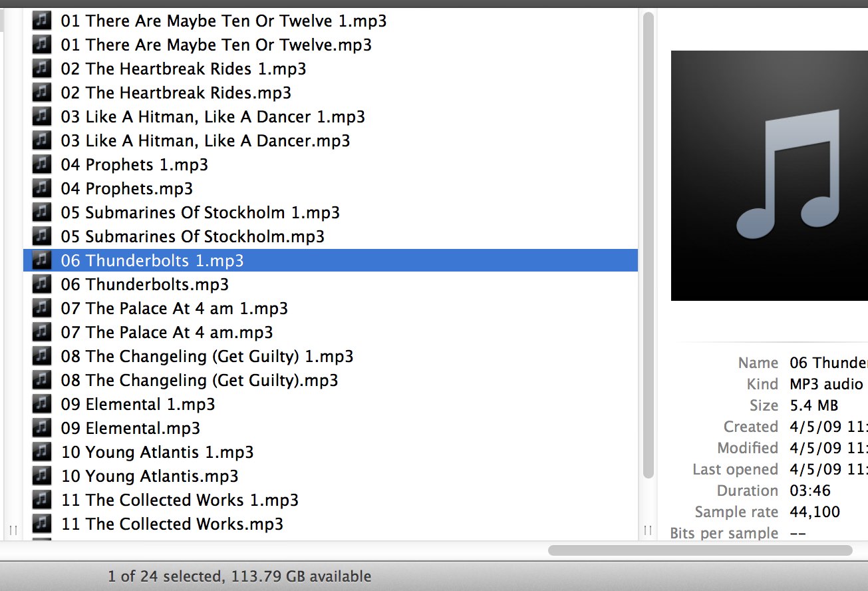Click file icon of 02 The Heartbreak Rides 1.mp3
This screenshot has height=591, width=868.
pos(41,69)
